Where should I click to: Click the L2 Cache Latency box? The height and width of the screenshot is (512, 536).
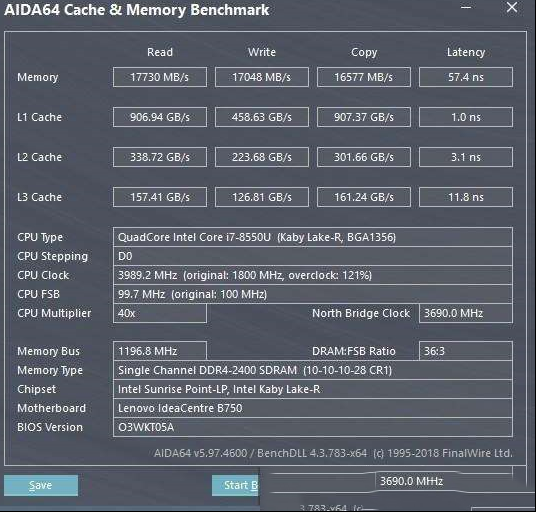466,157
